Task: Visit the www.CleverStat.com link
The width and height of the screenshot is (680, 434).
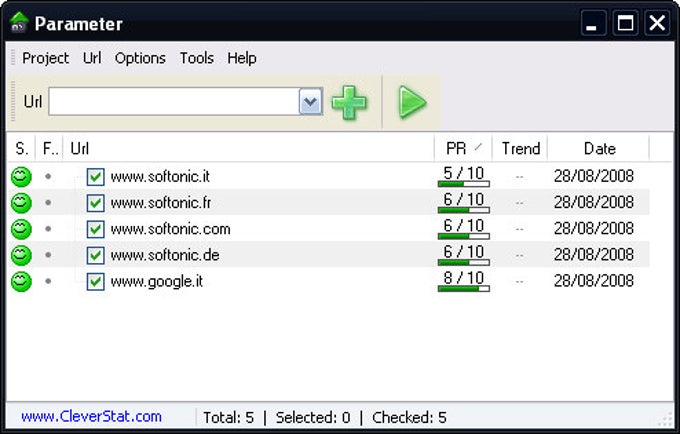Action: click(91, 417)
